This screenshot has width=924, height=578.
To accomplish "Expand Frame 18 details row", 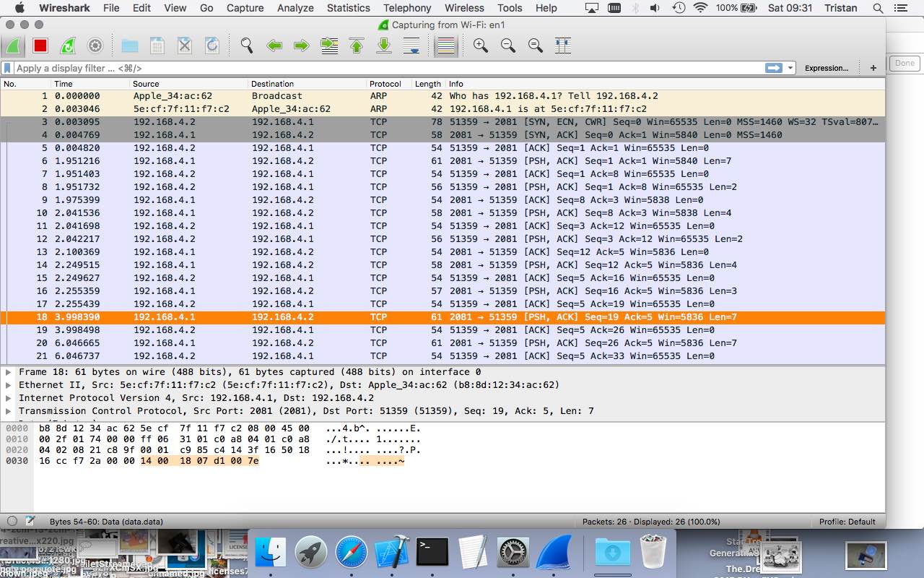I will coord(9,372).
